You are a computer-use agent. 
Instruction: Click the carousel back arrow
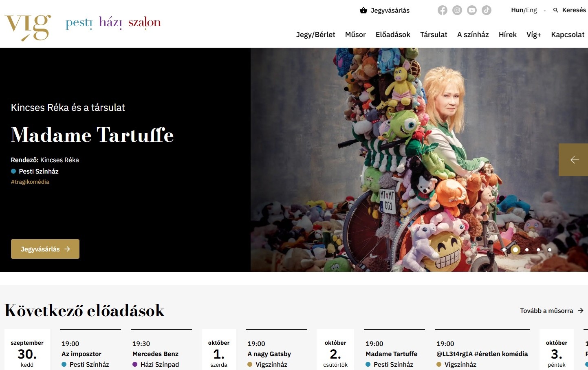click(573, 160)
